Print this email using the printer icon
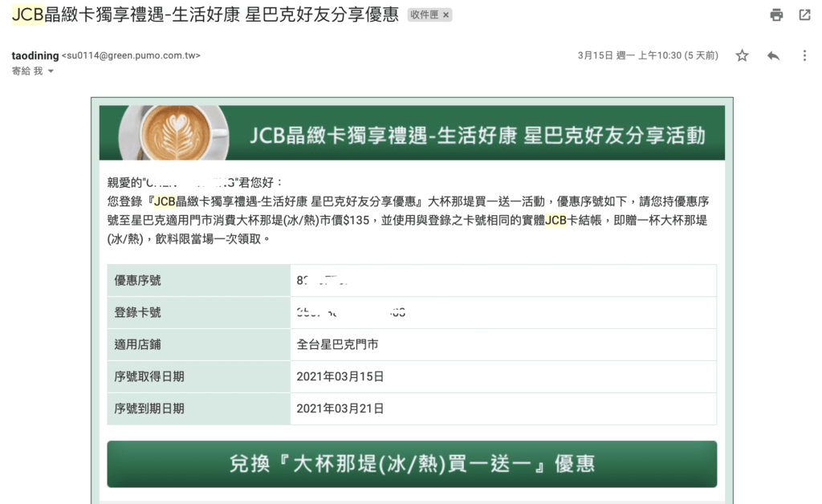This screenshot has width=822, height=504. 775,15
